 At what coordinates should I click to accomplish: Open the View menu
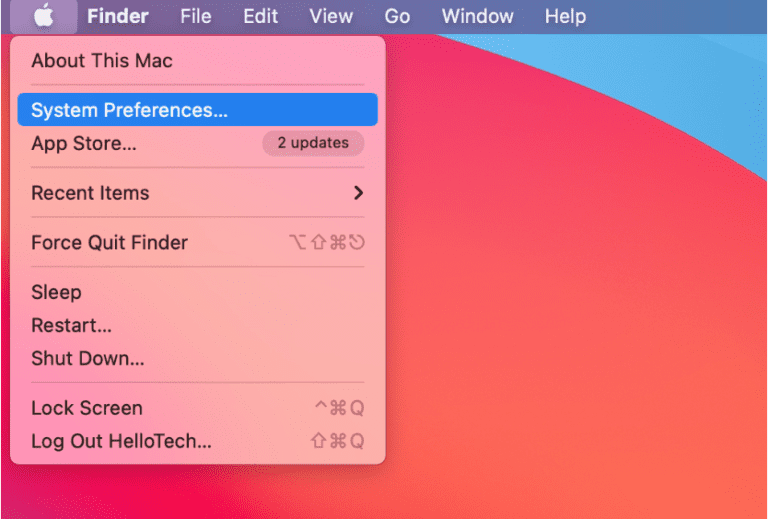[x=331, y=17]
